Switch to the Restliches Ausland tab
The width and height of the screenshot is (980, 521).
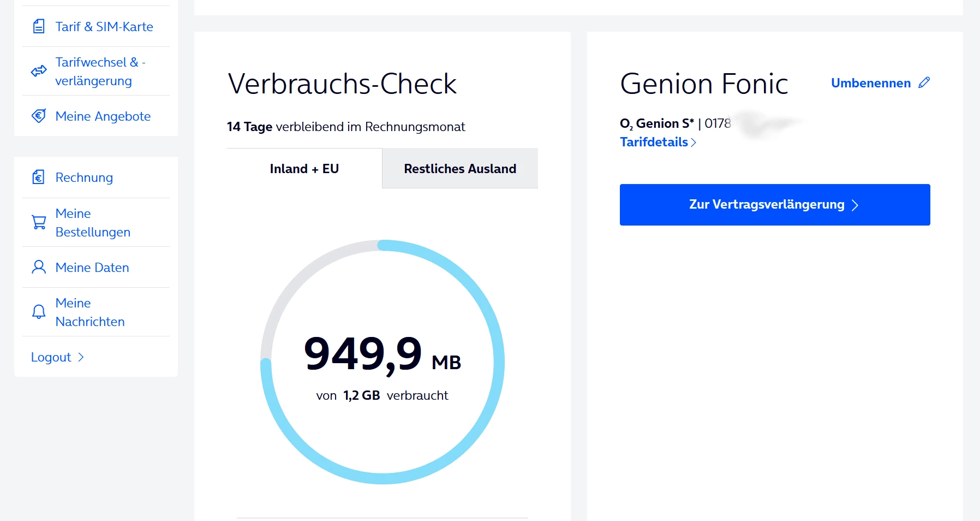pyautogui.click(x=460, y=169)
